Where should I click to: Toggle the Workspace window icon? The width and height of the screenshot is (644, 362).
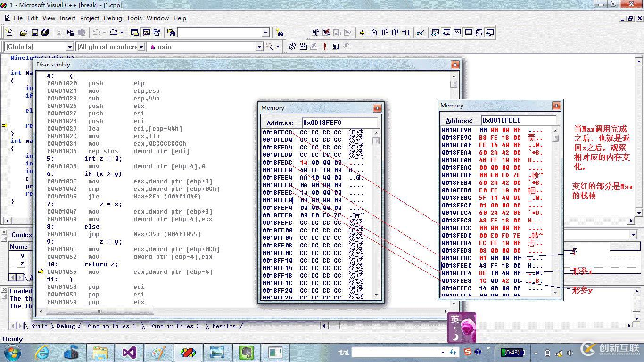click(x=135, y=33)
